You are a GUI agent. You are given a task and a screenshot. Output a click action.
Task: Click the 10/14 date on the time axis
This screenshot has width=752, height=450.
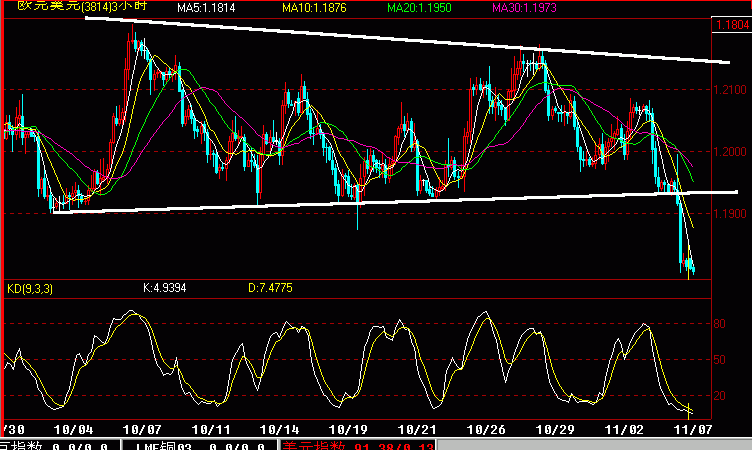click(x=280, y=429)
